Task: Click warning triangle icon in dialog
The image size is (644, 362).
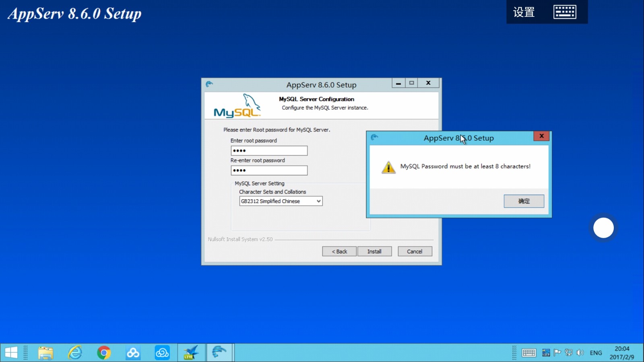Action: 388,167
